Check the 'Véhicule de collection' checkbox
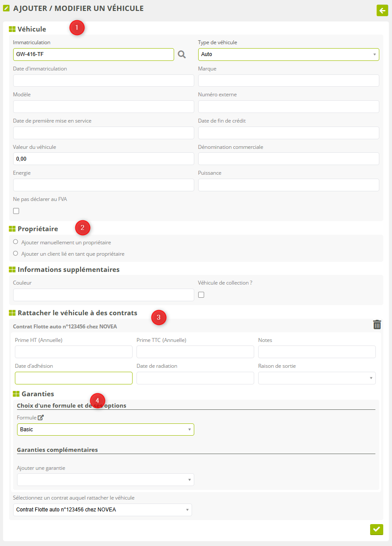 tap(201, 295)
